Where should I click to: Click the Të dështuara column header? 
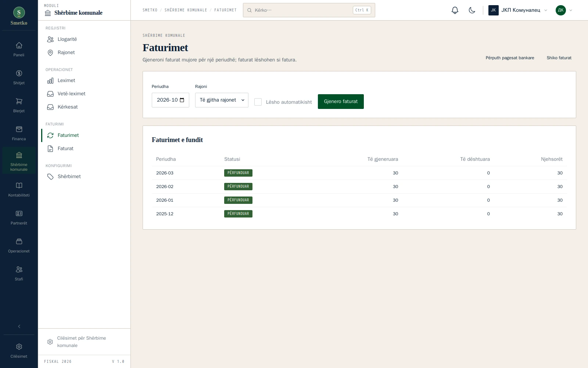coord(475,159)
